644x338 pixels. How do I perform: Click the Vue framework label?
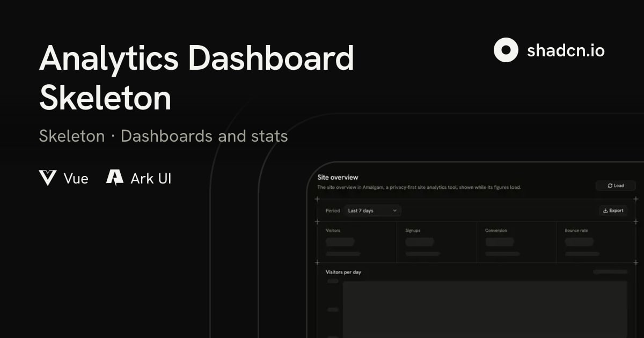[76, 179]
